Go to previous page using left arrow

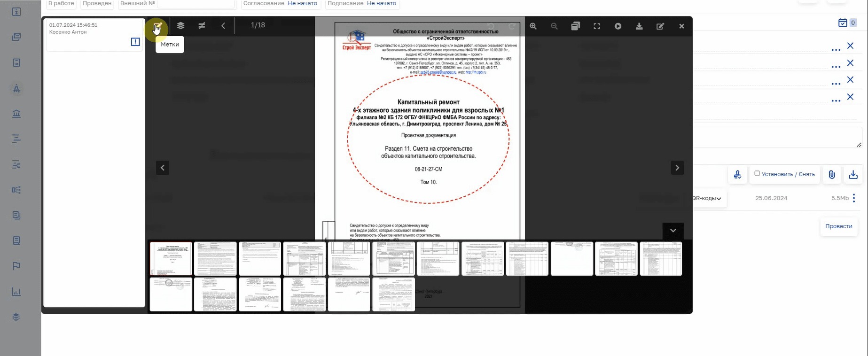pyautogui.click(x=162, y=168)
